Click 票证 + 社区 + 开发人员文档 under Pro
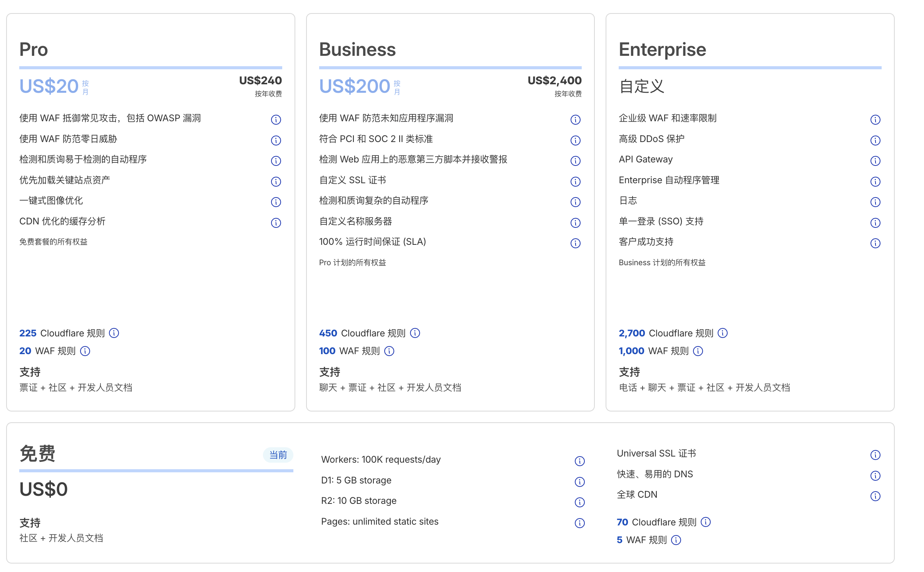 pos(76,388)
